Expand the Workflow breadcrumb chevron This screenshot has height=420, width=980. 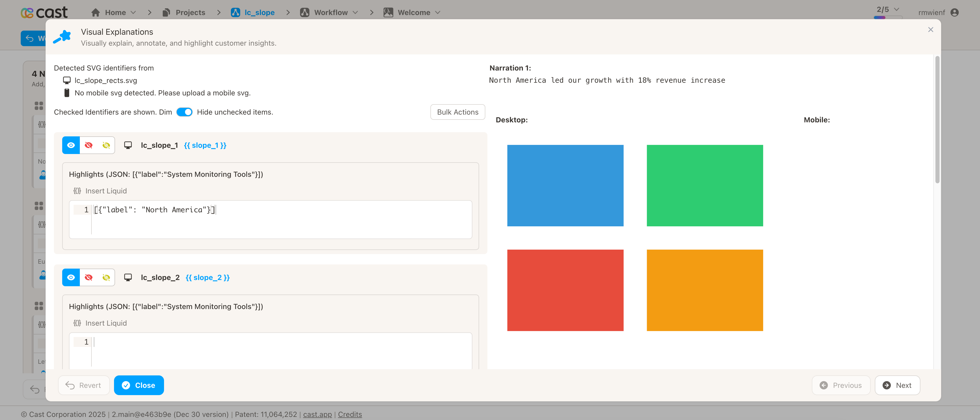click(355, 12)
